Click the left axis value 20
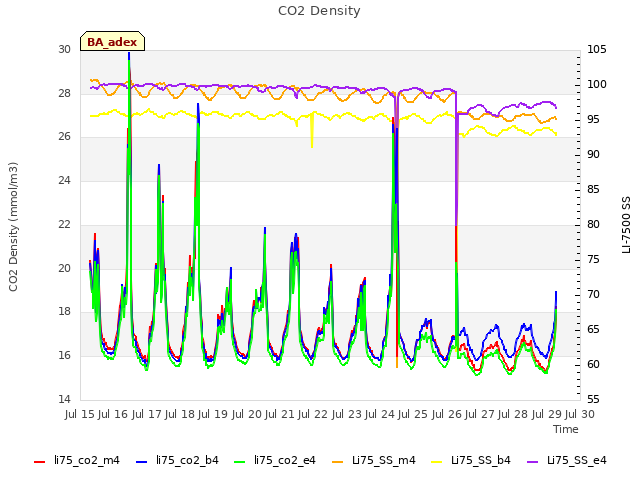 tap(64, 268)
